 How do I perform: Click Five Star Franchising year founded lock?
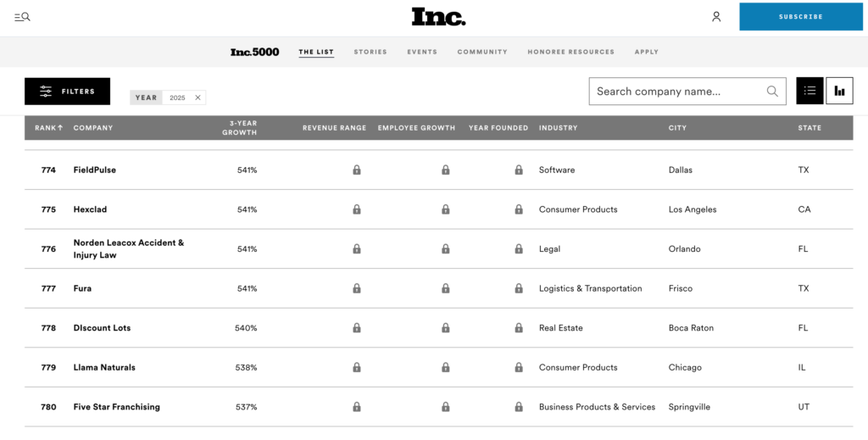coord(519,407)
